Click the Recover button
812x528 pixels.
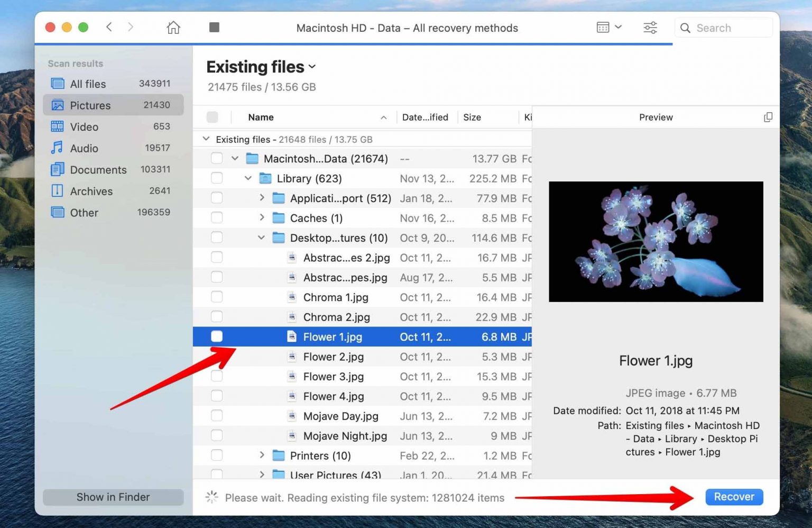(734, 497)
